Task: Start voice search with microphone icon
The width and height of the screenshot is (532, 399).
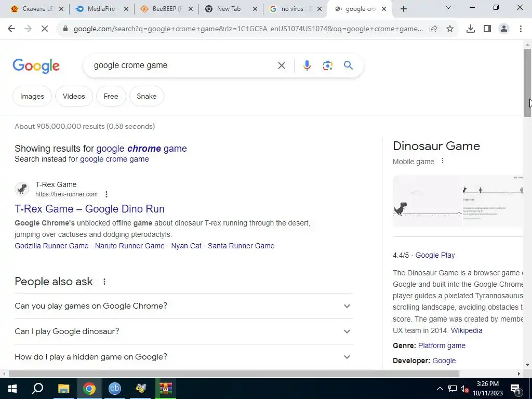Action: (x=307, y=65)
